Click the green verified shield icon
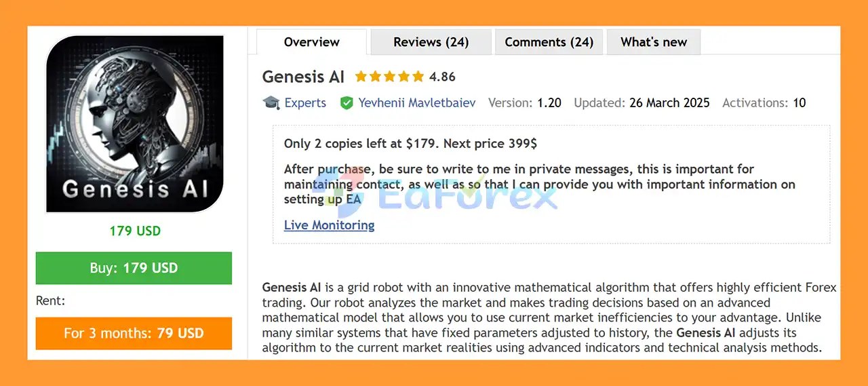 tap(347, 103)
